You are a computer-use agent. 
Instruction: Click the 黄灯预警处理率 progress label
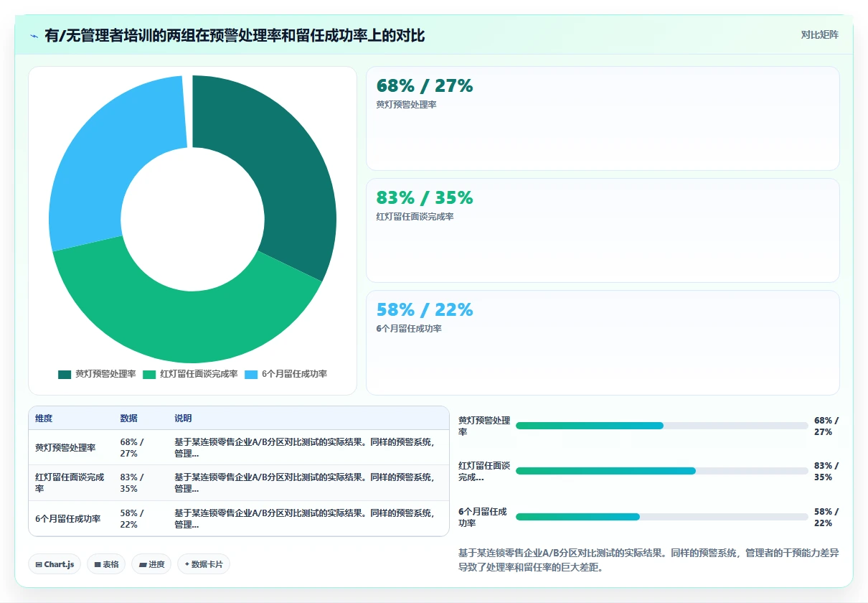484,426
